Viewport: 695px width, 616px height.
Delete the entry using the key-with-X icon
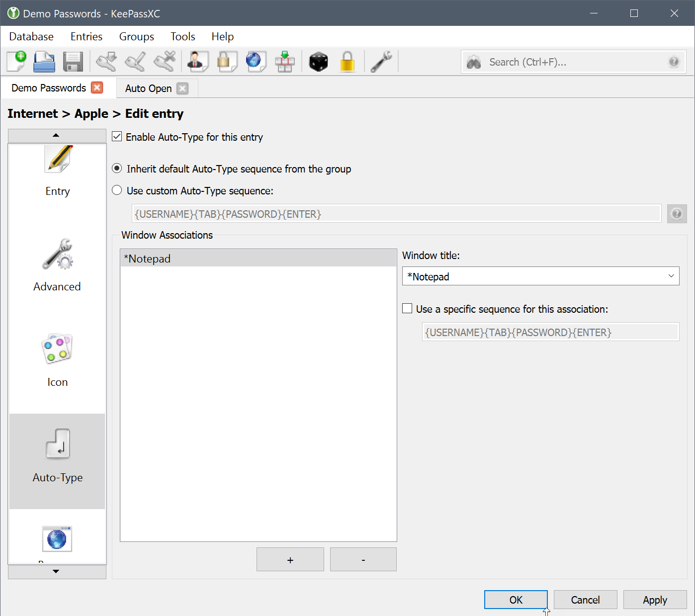tap(165, 61)
